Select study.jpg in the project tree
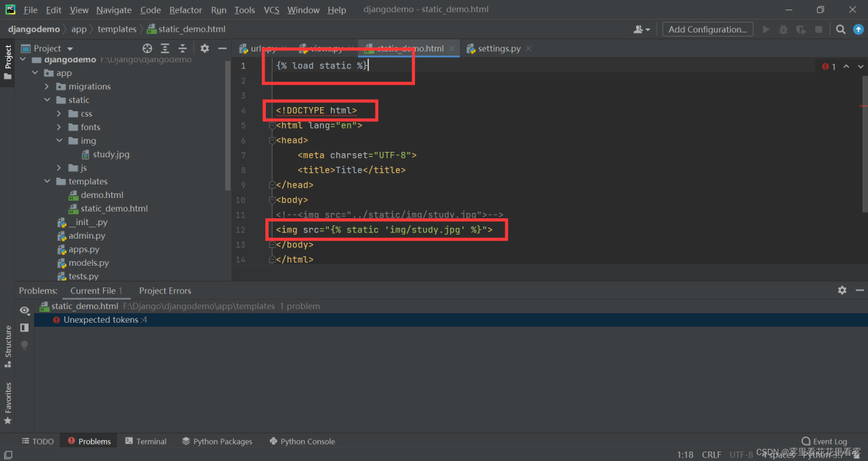Image resolution: width=868 pixels, height=461 pixels. 111,155
